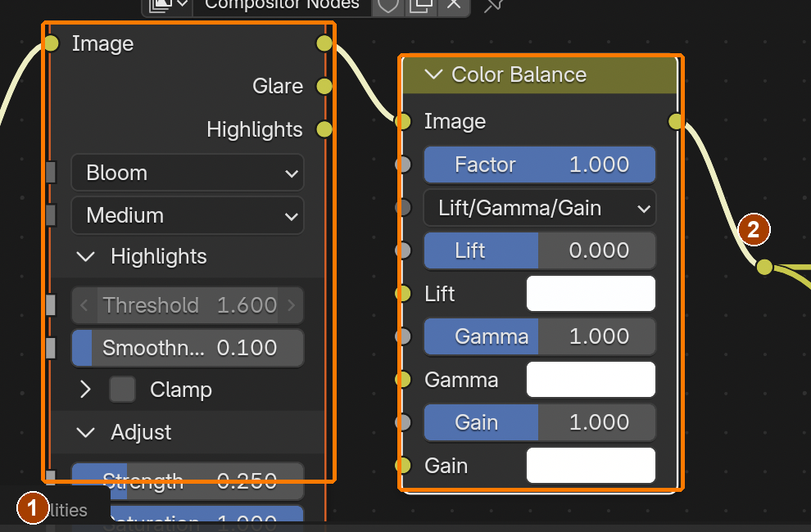Enable the Clamp checkbox

[123, 390]
